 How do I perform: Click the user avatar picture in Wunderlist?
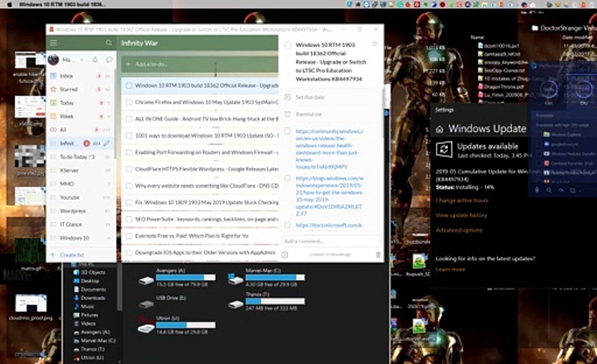tap(53, 60)
